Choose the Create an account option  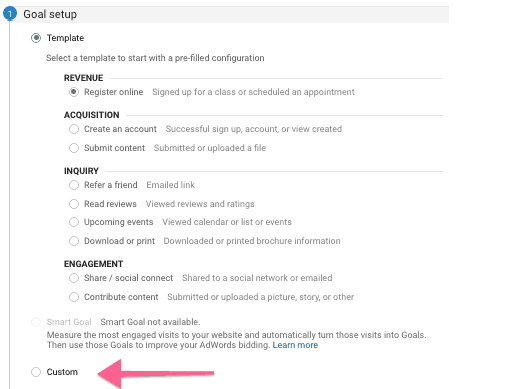coord(74,129)
